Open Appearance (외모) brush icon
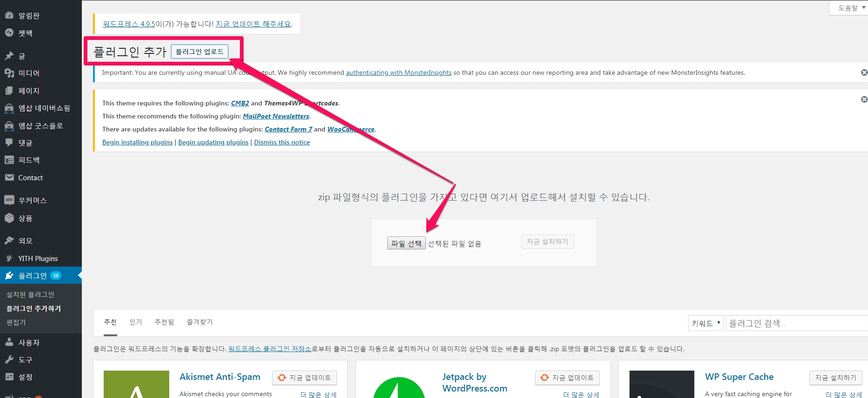 tap(9, 241)
